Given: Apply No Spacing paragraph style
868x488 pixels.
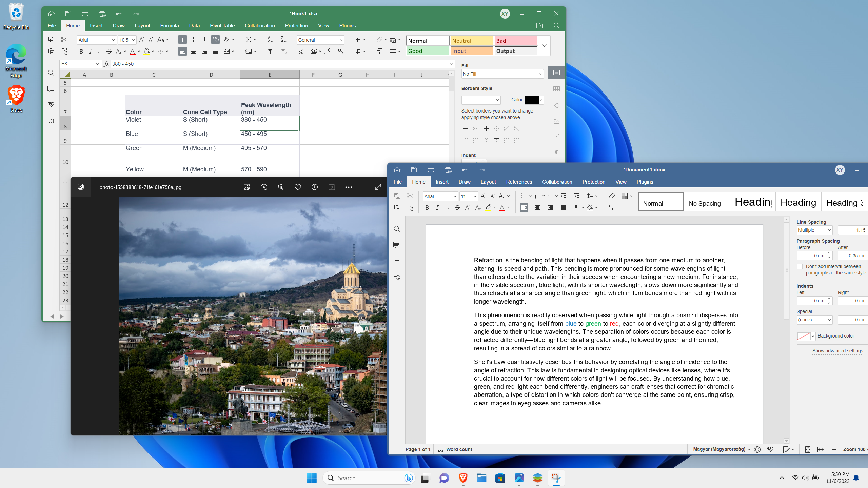Looking at the screenshot, I should click(707, 202).
